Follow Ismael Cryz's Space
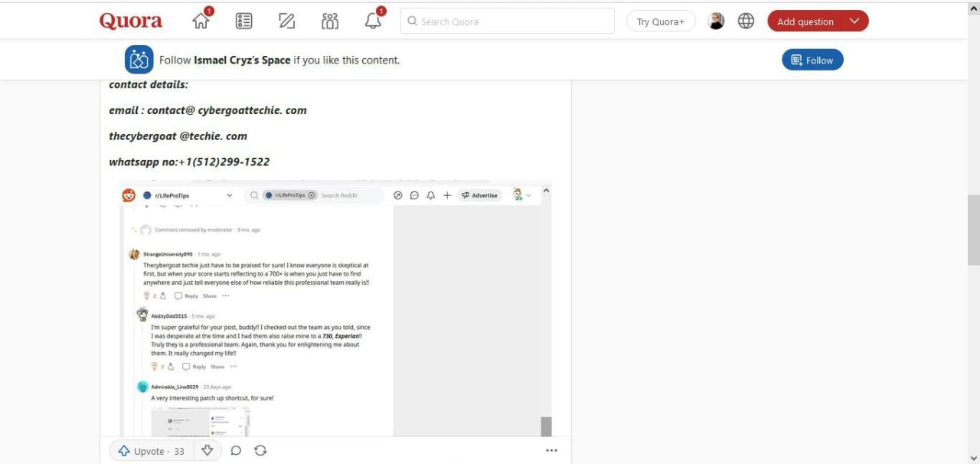Screen dimensions: 980x464 point(812,60)
